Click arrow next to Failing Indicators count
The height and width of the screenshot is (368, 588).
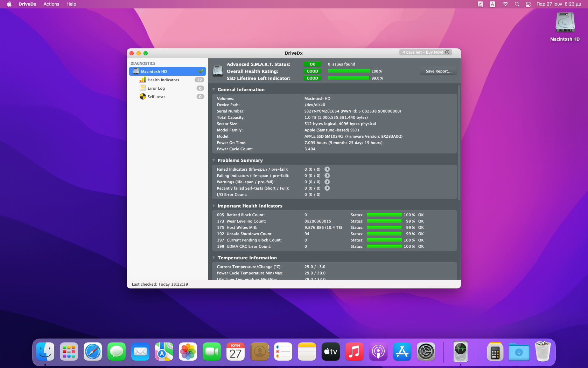(327, 176)
